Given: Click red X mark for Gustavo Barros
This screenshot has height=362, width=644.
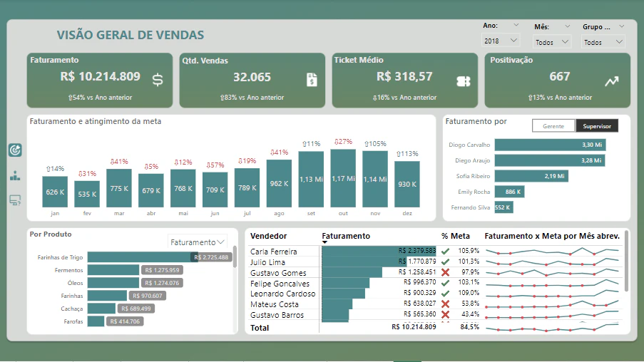Looking at the screenshot, I should pos(445,314).
